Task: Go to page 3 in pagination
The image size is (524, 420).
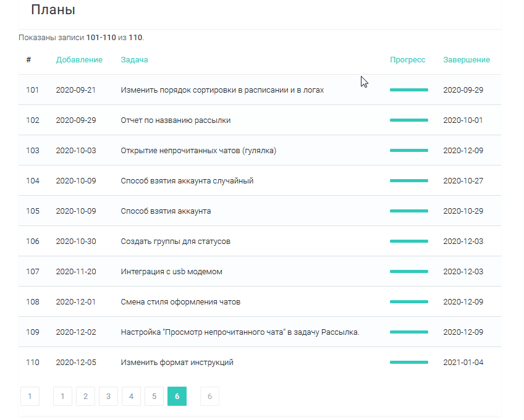Action: tap(108, 397)
